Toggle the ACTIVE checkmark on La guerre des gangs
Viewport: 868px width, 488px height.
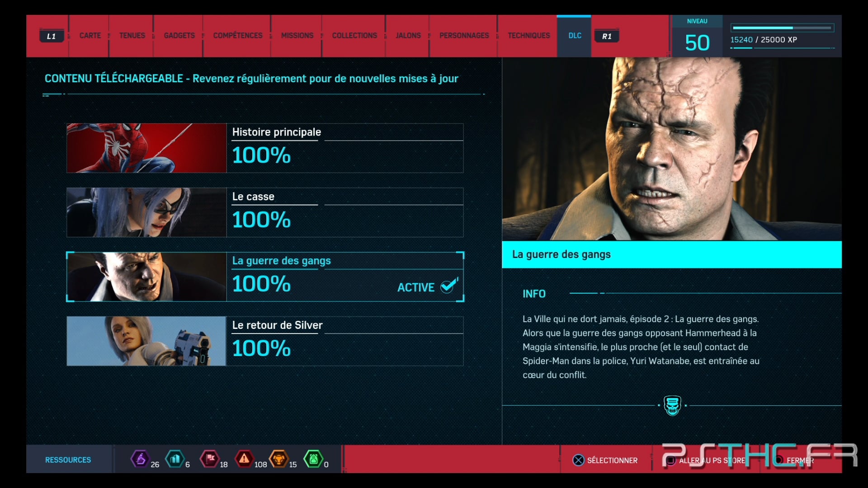[449, 286]
